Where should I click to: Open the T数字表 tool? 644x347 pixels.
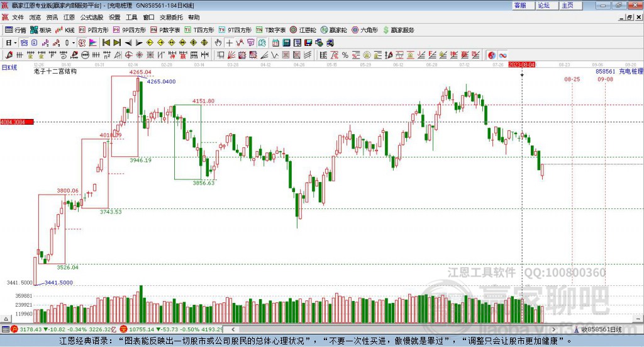click(x=270, y=30)
